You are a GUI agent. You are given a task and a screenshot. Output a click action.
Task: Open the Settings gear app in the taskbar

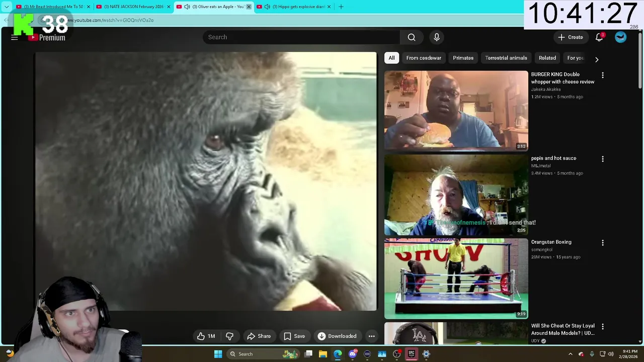426,354
